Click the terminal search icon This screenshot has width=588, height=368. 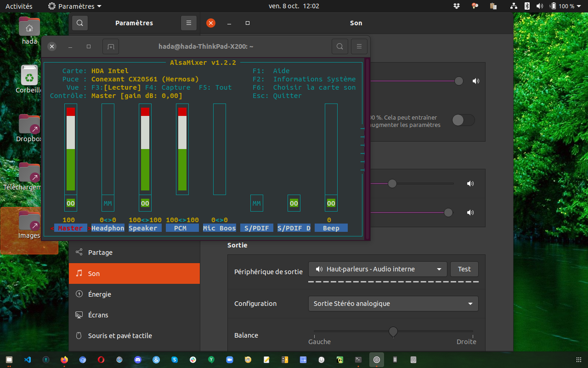click(x=339, y=46)
